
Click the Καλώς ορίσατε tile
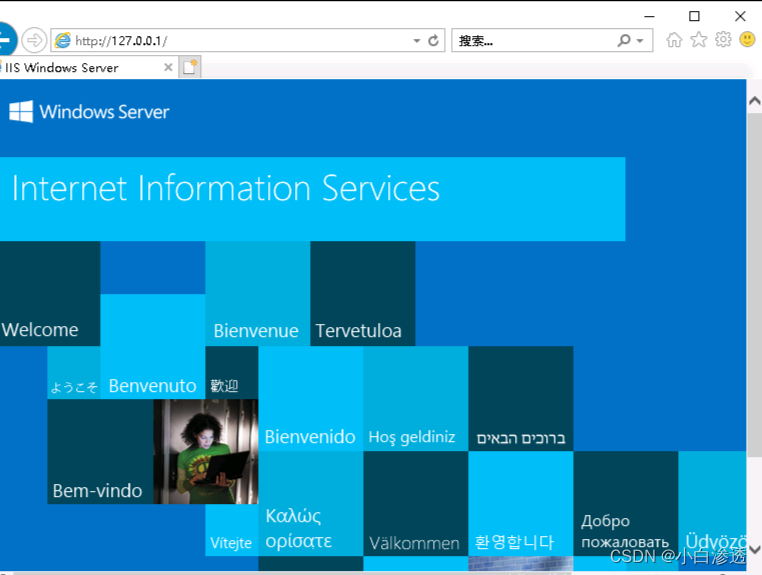coord(311,504)
